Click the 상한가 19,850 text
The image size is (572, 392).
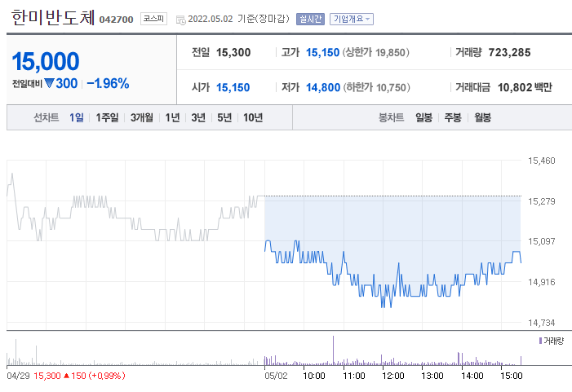point(375,52)
